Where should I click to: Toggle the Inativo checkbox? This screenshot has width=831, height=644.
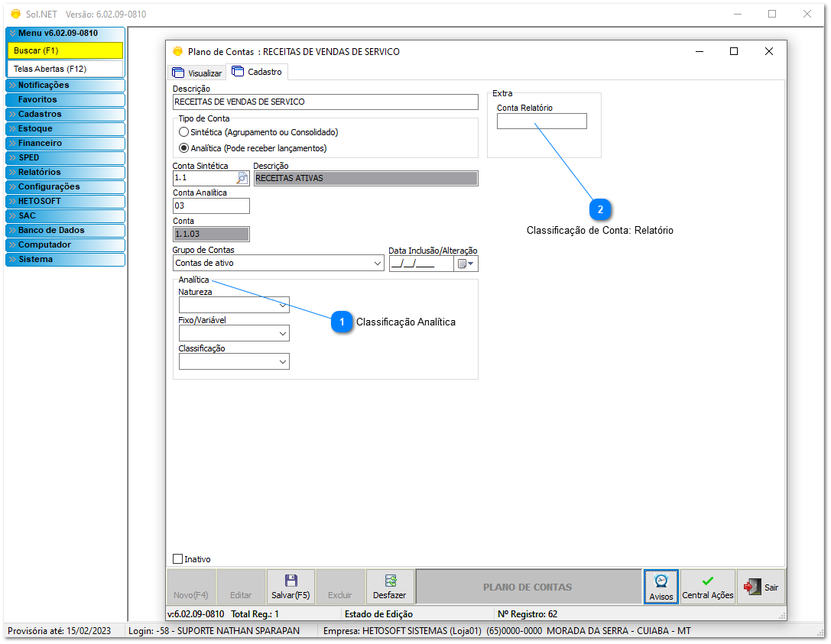pos(178,559)
